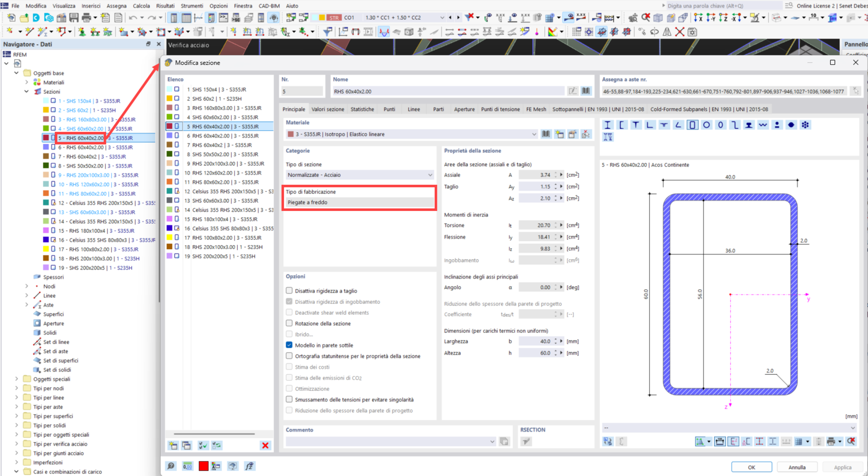Click the red color swatch at dialog bottom
This screenshot has width=868, height=476.
pyautogui.click(x=203, y=466)
